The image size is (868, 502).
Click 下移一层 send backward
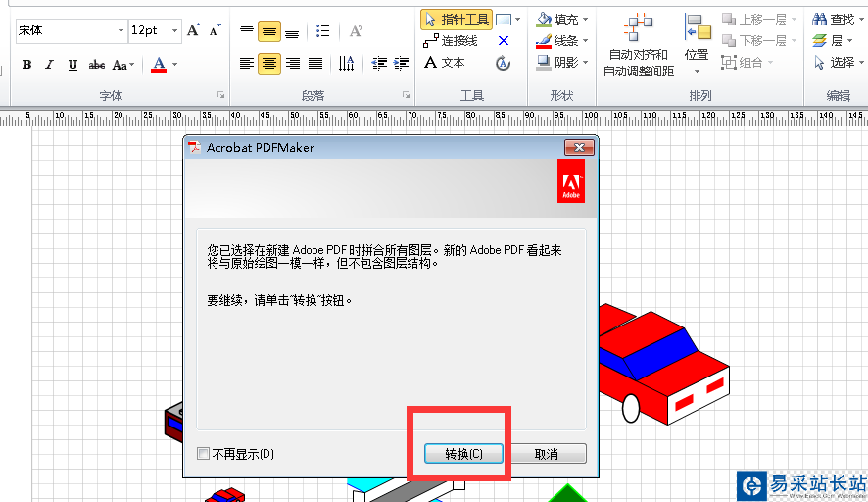pyautogui.click(x=759, y=41)
